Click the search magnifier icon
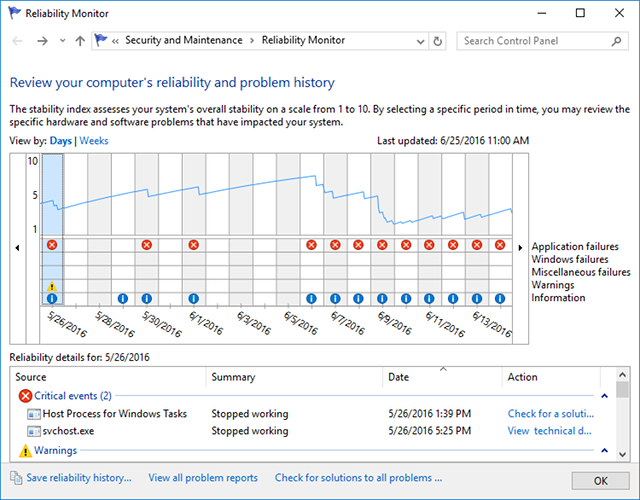 click(x=616, y=41)
